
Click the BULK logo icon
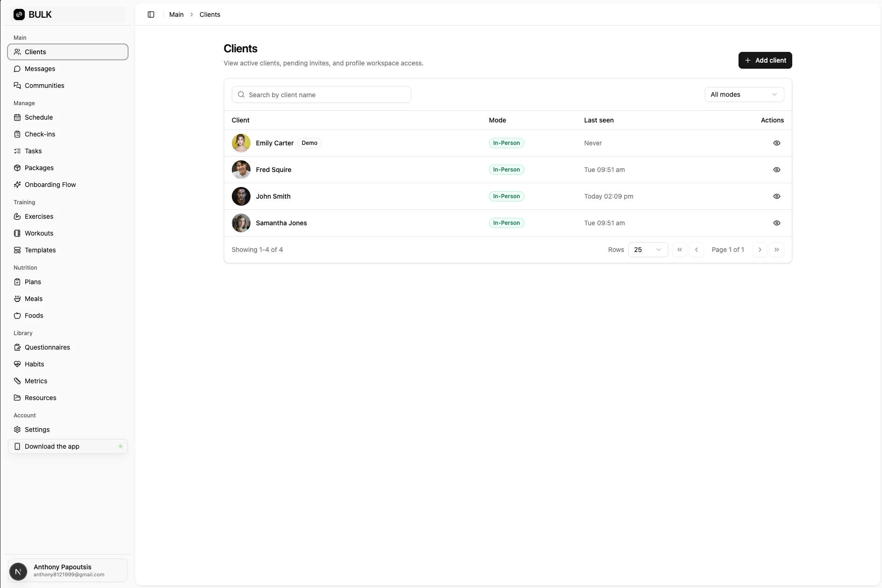coord(19,14)
